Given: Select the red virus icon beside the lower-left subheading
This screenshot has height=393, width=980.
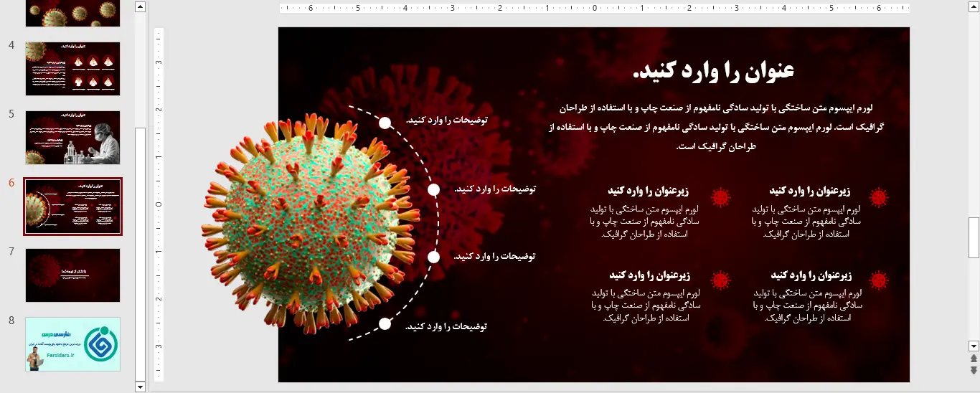Looking at the screenshot, I should click(720, 280).
